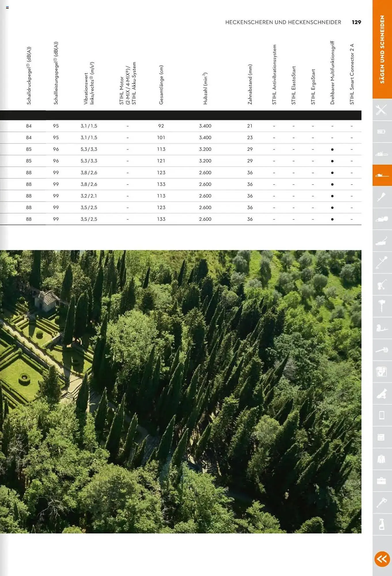Go to the leaf blower section icon
This screenshot has width=392, height=576.
[382, 350]
